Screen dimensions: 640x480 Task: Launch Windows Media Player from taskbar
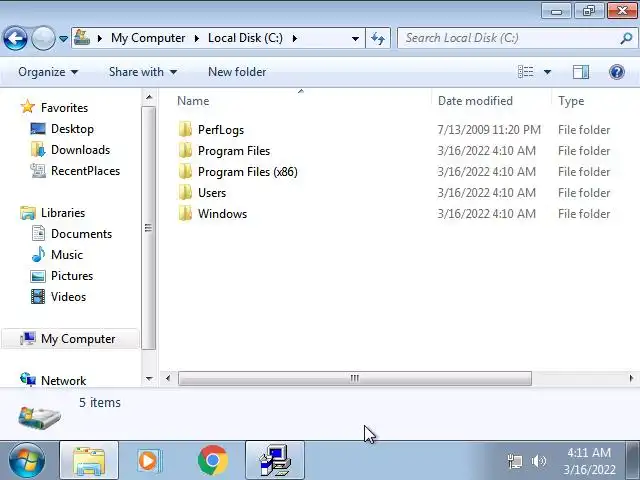coord(149,460)
